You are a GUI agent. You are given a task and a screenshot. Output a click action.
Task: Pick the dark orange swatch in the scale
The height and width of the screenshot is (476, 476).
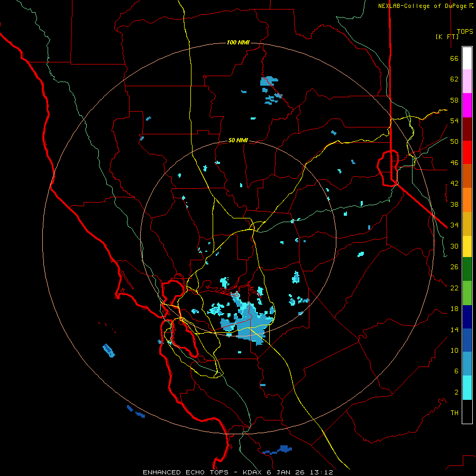(x=467, y=176)
